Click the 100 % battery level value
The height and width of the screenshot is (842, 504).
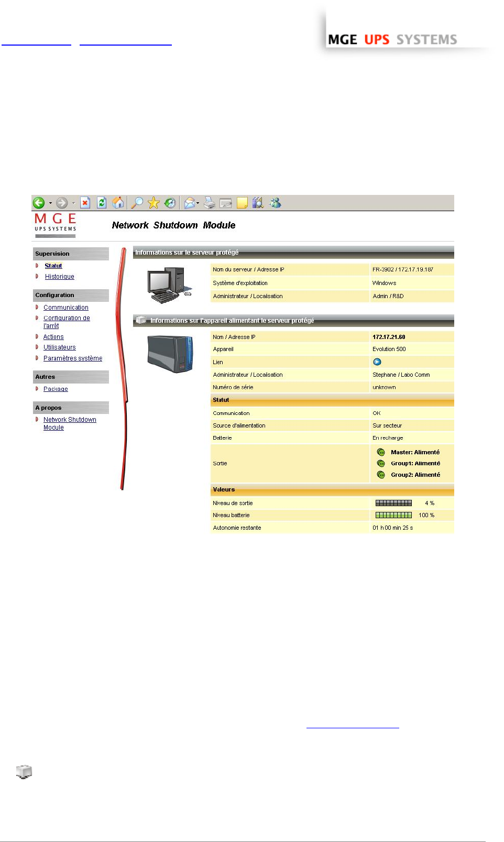pos(426,515)
